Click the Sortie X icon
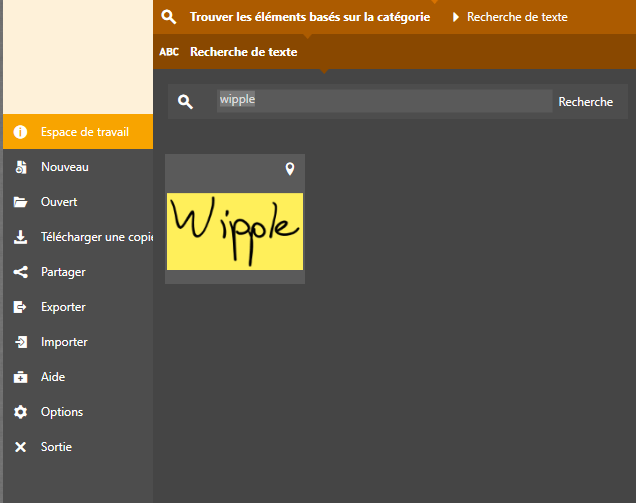This screenshot has width=636, height=503. pyautogui.click(x=20, y=447)
